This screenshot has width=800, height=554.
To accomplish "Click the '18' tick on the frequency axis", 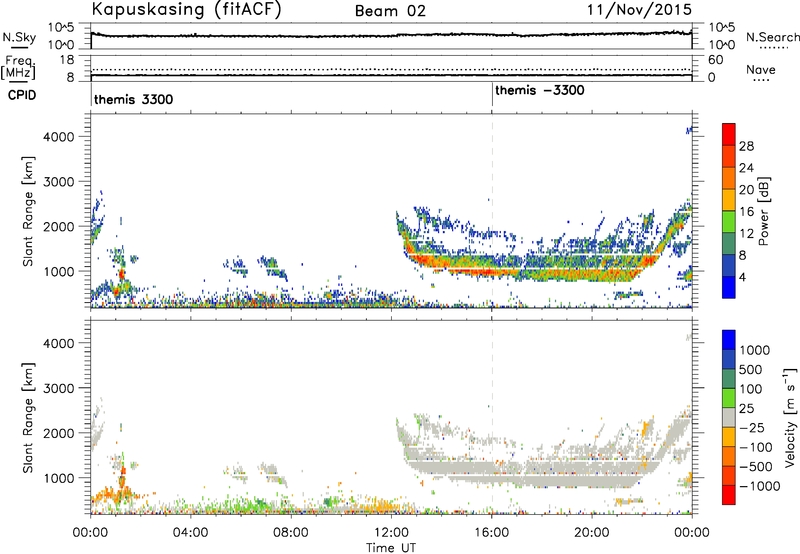I will pyautogui.click(x=67, y=60).
